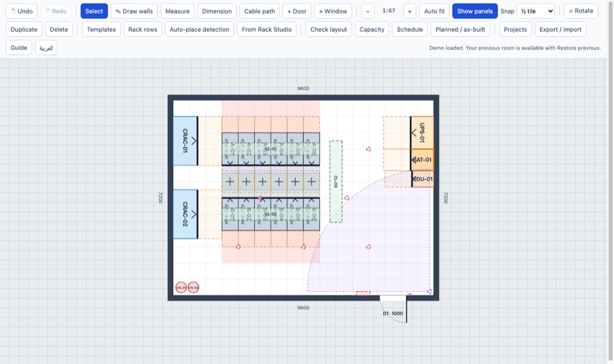614x364 pixels.
Task: Pick the Measure tool
Action: click(177, 11)
